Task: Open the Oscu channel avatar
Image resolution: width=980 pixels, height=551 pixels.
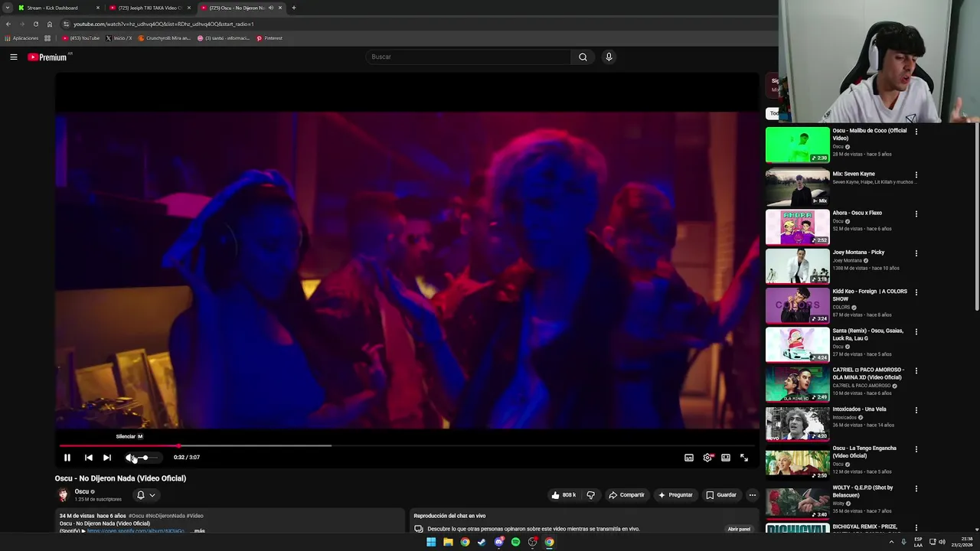Action: [64, 495]
